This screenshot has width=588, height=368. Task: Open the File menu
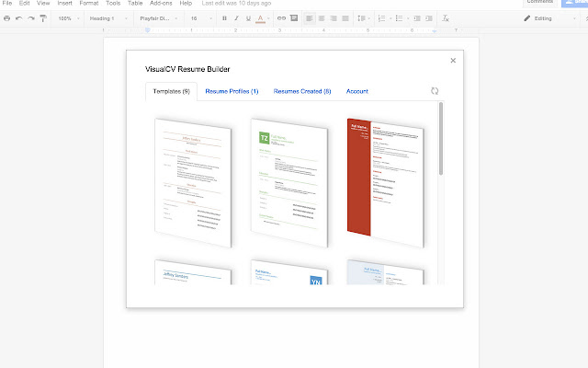click(7, 3)
